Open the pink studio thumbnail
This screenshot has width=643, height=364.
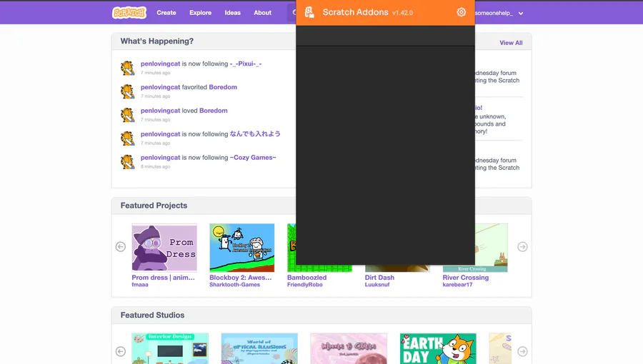(349, 348)
